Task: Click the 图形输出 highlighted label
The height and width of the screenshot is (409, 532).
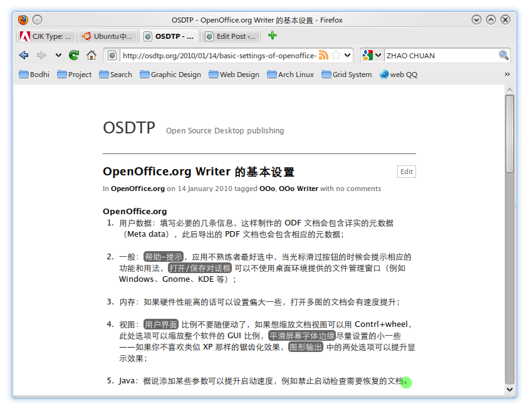Action: point(306,347)
